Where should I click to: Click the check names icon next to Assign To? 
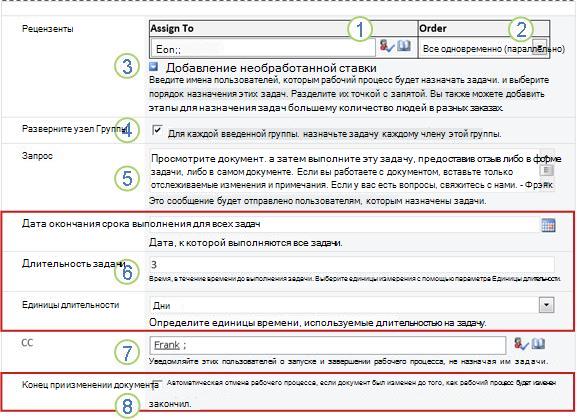(x=387, y=46)
